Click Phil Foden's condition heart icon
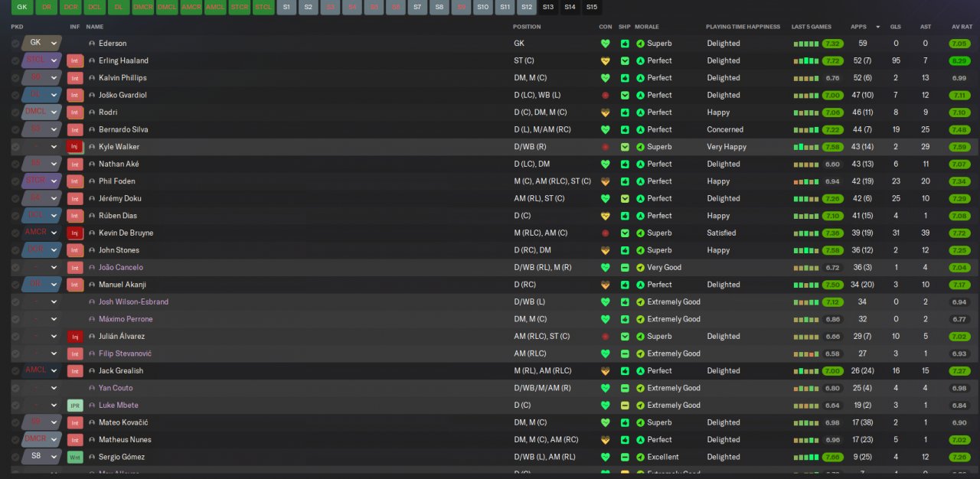This screenshot has width=980, height=479. 605,181
